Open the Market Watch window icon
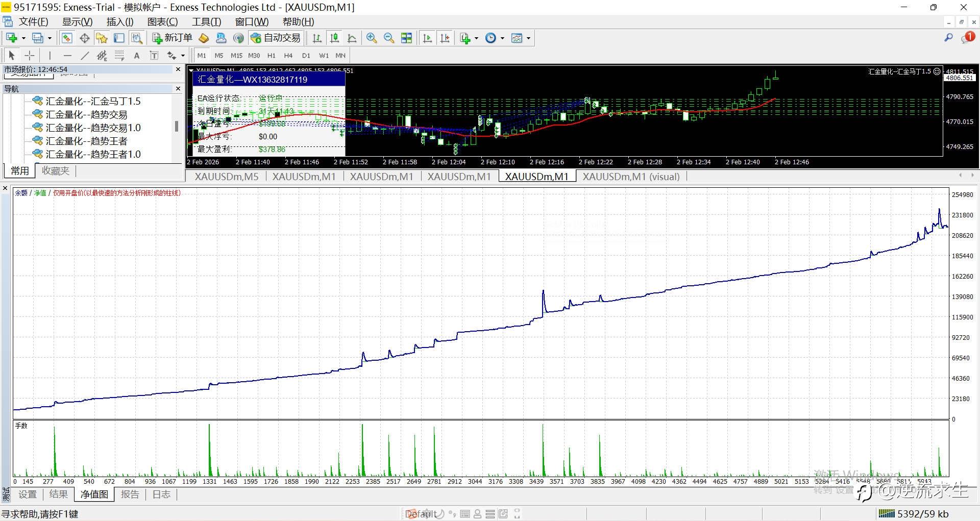 [67, 38]
